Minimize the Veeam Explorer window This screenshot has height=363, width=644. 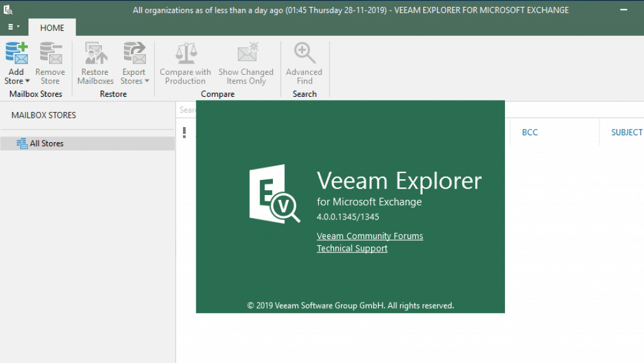point(623,9)
